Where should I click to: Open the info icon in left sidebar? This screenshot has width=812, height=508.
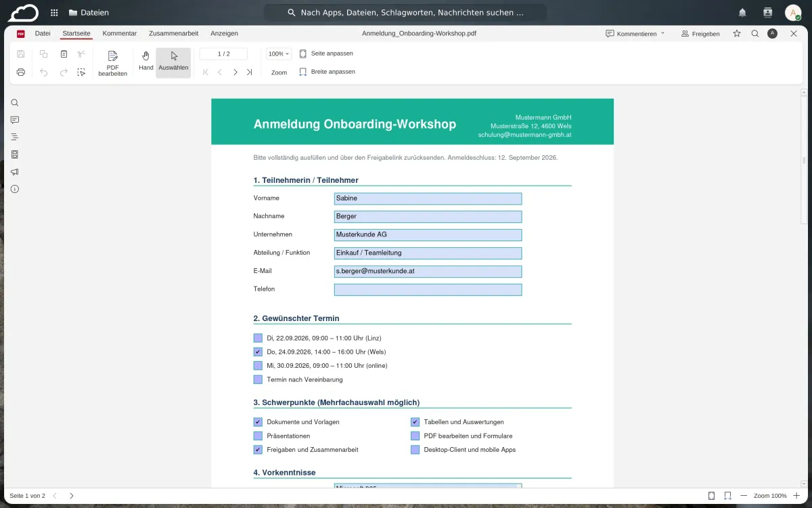(15, 189)
